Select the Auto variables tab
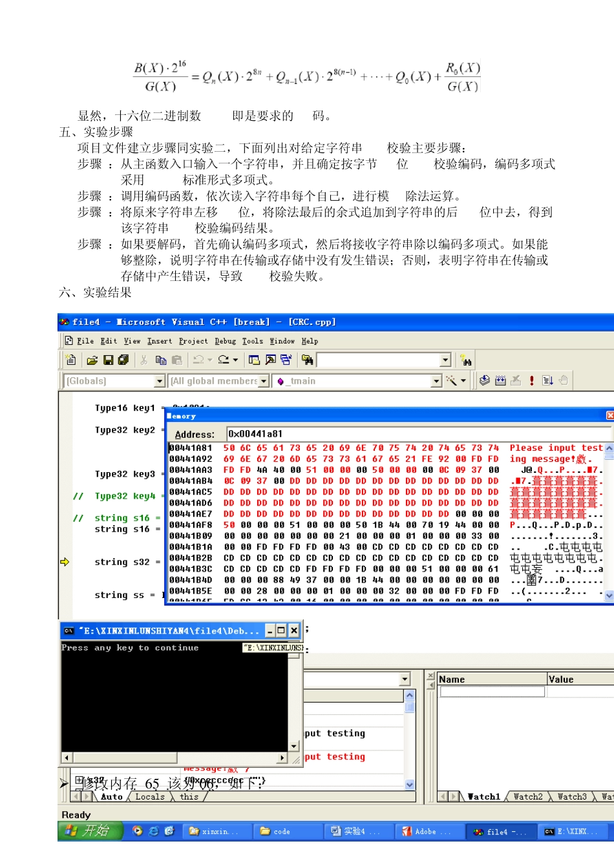614x868 pixels. coord(112,796)
